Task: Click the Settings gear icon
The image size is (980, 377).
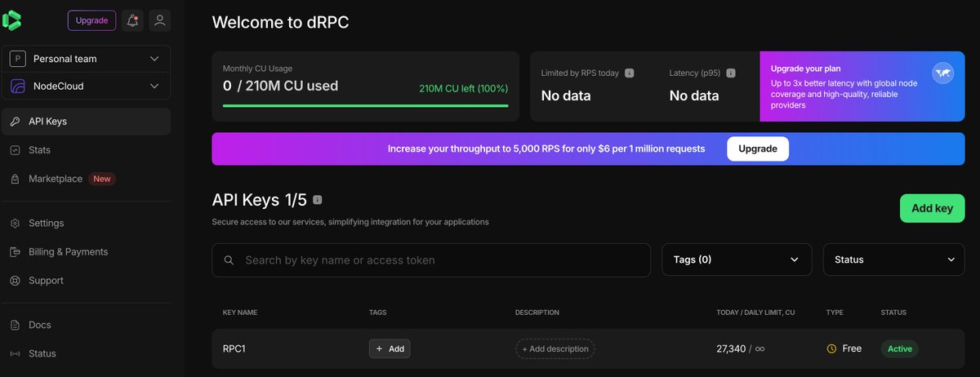Action: pyautogui.click(x=15, y=224)
